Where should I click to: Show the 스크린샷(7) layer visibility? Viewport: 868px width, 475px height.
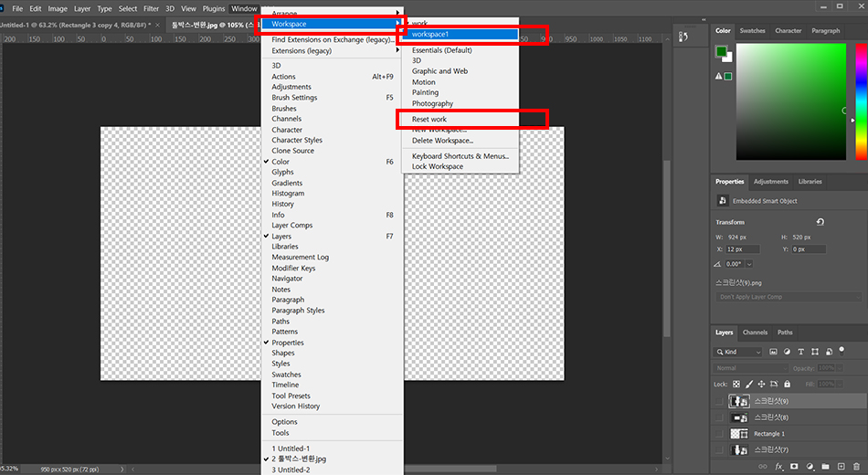tap(718, 449)
